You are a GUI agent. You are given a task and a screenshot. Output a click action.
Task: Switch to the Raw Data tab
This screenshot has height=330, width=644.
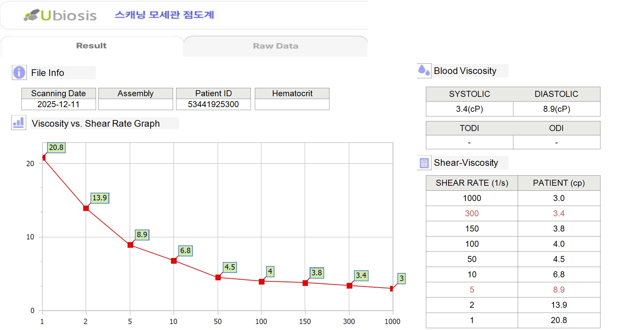pos(275,46)
